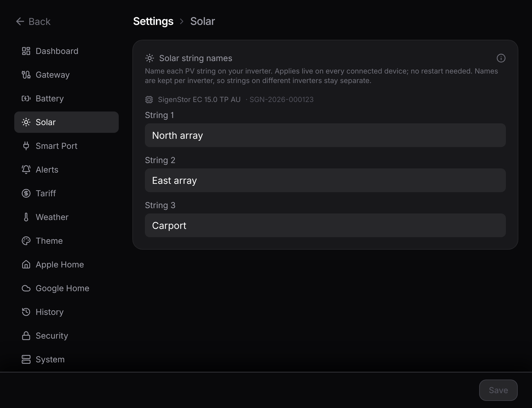
Task: Click the Google Home cloud icon
Action: coord(26,288)
